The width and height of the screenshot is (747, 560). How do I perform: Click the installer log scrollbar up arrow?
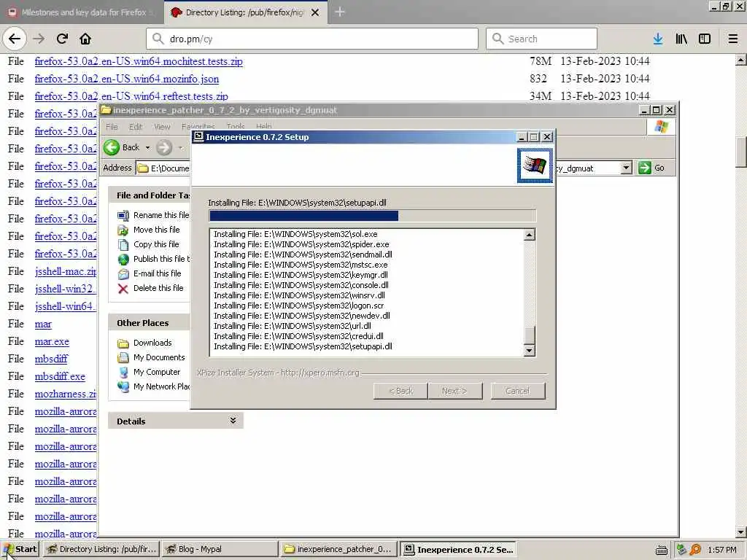pyautogui.click(x=530, y=235)
